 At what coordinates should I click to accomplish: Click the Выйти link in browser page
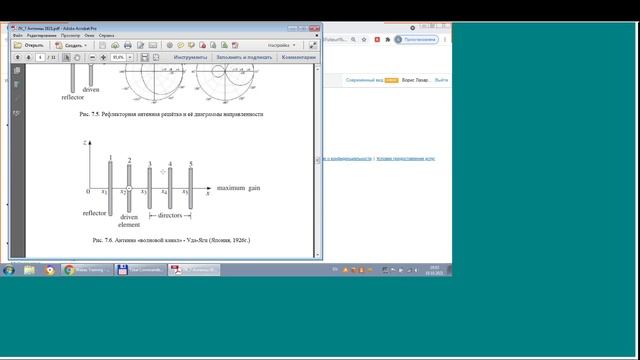[441, 80]
